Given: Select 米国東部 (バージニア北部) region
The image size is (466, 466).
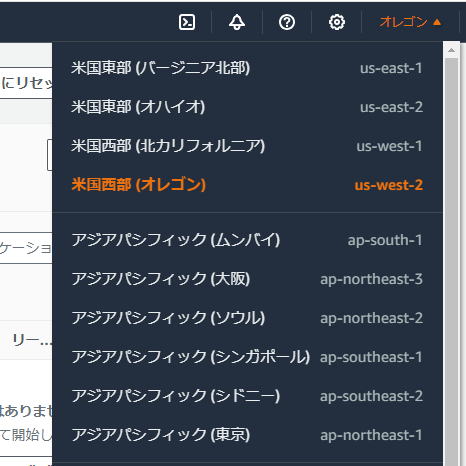Looking at the screenshot, I should (x=247, y=68).
